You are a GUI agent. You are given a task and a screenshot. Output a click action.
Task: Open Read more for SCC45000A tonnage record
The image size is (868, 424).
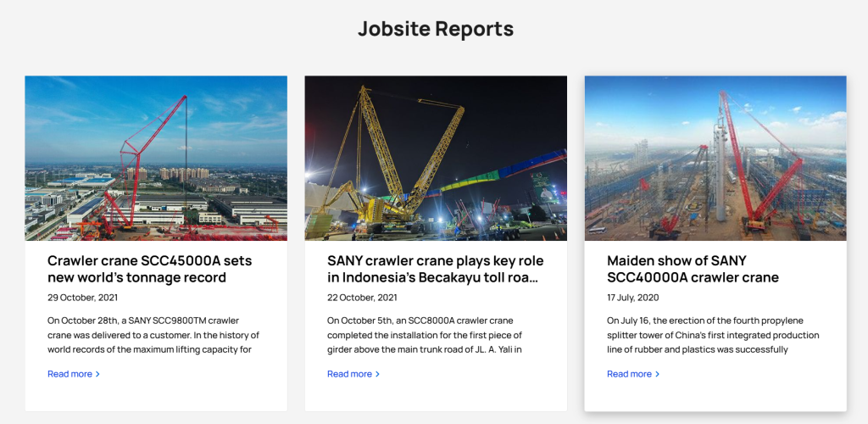pyautogui.click(x=70, y=374)
